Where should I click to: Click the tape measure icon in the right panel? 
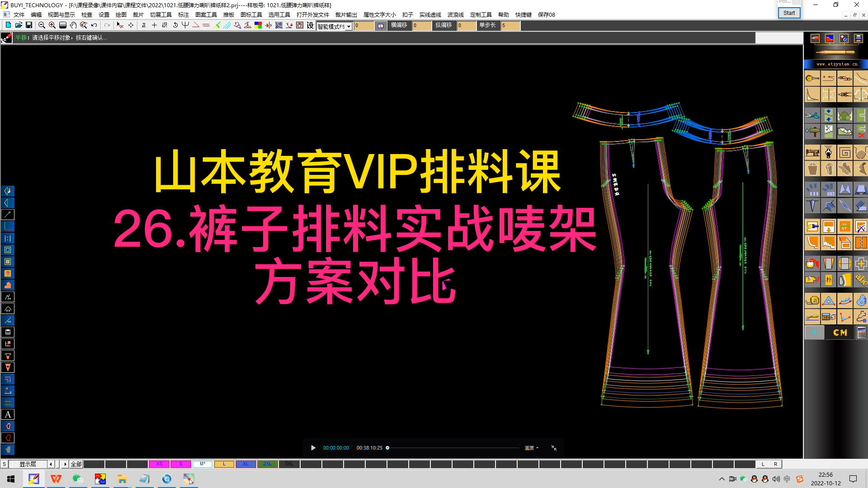[812, 300]
